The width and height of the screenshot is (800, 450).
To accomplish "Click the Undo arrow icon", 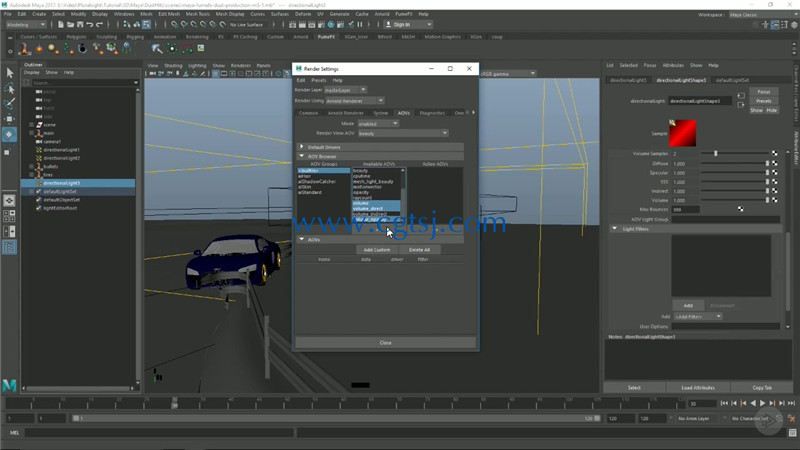I will 90,24.
